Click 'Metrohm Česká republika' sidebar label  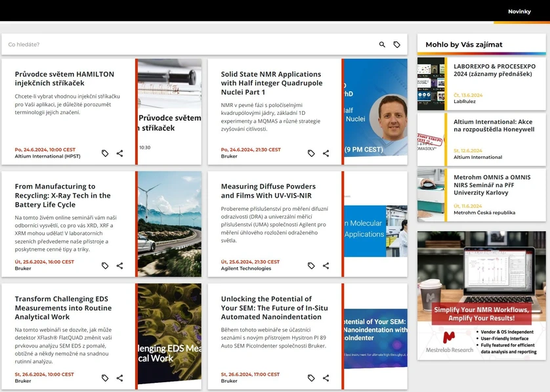(484, 213)
